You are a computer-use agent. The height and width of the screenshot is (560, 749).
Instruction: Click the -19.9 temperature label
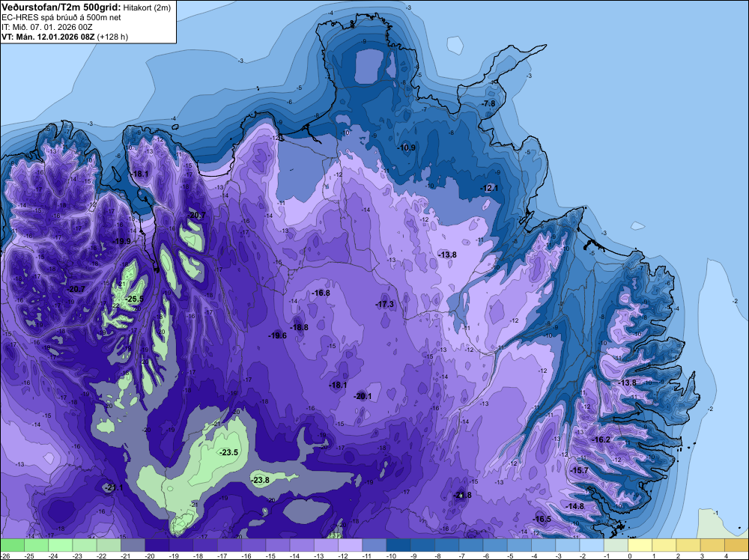(122, 241)
